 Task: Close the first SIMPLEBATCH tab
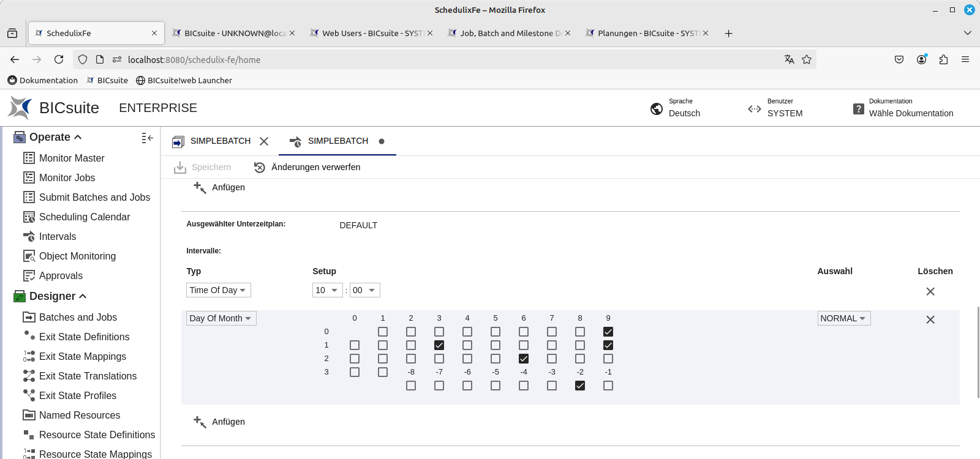264,141
